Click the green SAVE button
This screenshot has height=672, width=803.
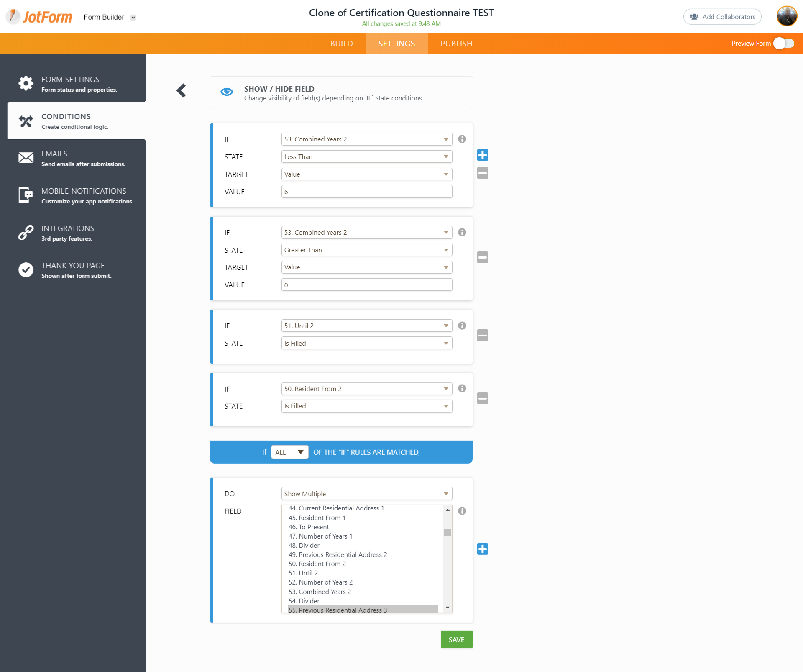456,639
